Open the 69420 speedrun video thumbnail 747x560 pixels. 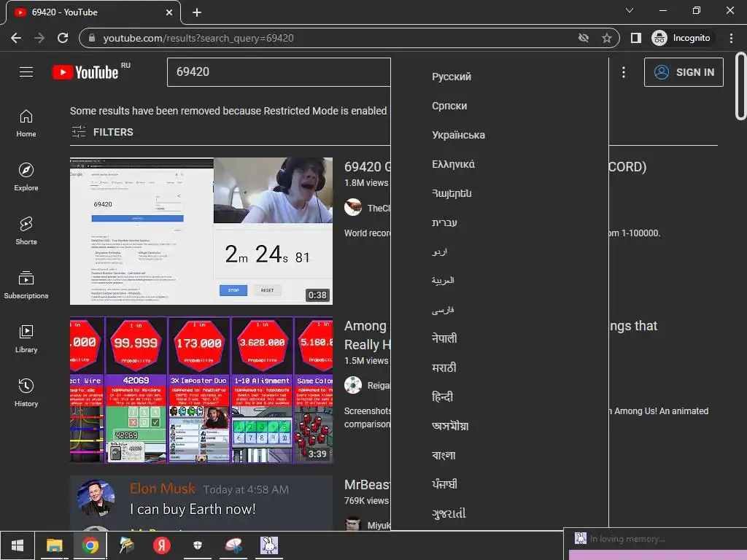coord(201,231)
